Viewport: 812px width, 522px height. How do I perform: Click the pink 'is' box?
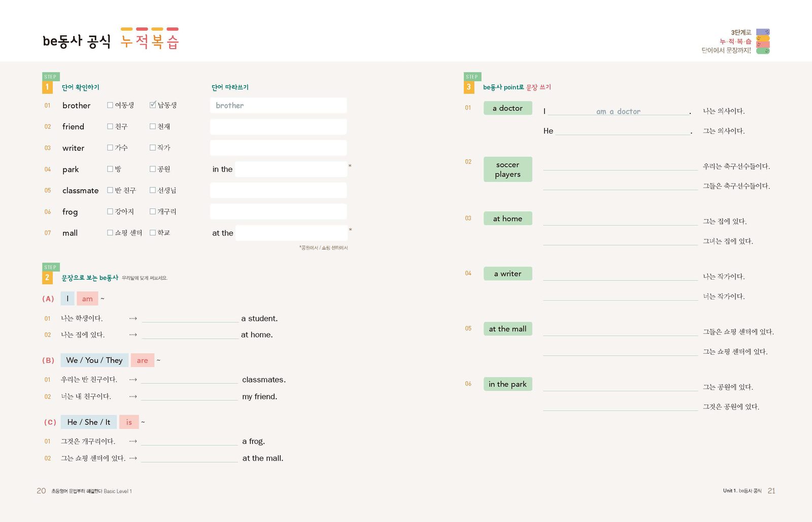pos(129,422)
